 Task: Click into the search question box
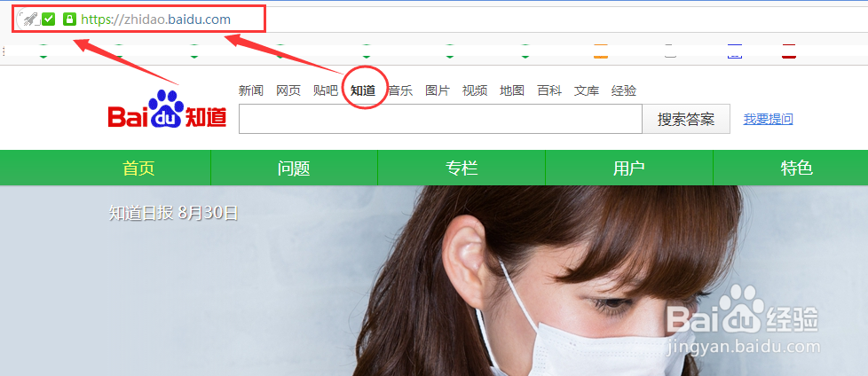pyautogui.click(x=440, y=119)
